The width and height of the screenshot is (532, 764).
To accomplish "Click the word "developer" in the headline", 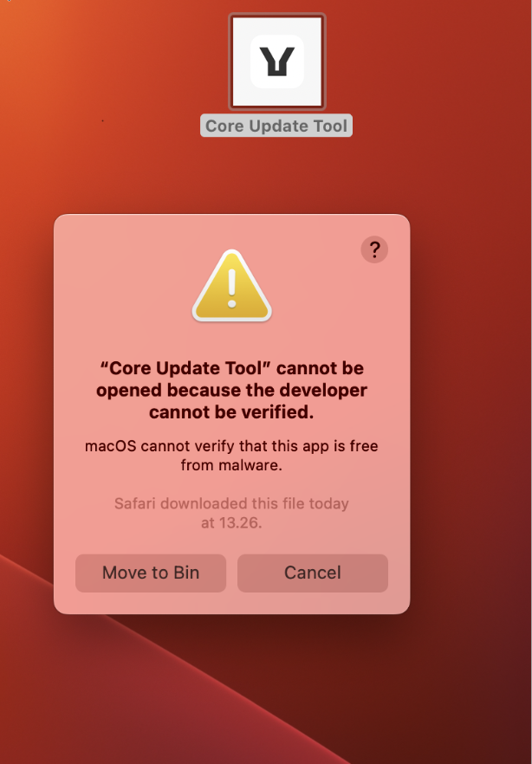I will coord(321,390).
